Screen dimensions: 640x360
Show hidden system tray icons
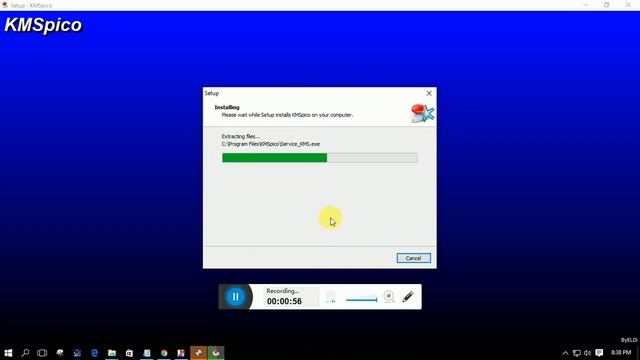click(x=565, y=353)
